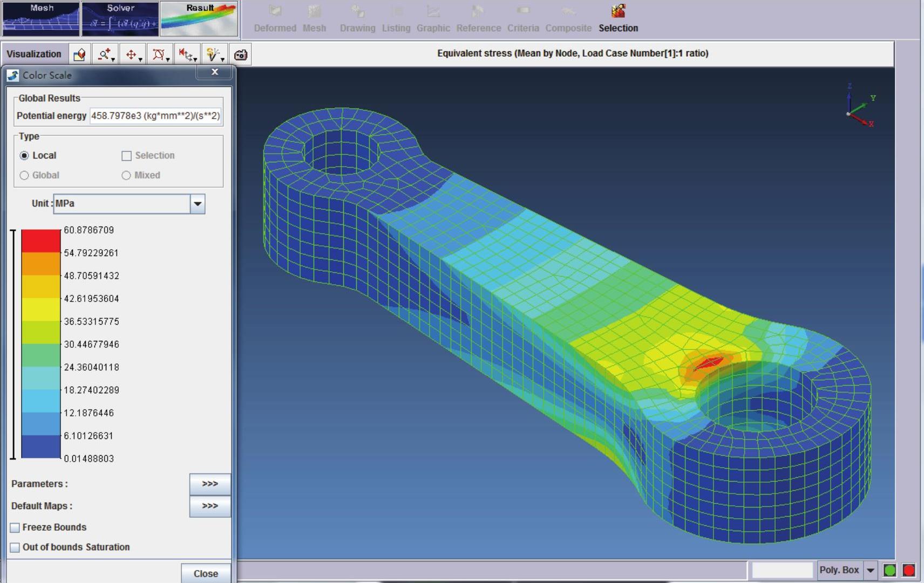Open the Unit MPa dropdown
This screenshot has height=583, width=924.
pyautogui.click(x=198, y=204)
